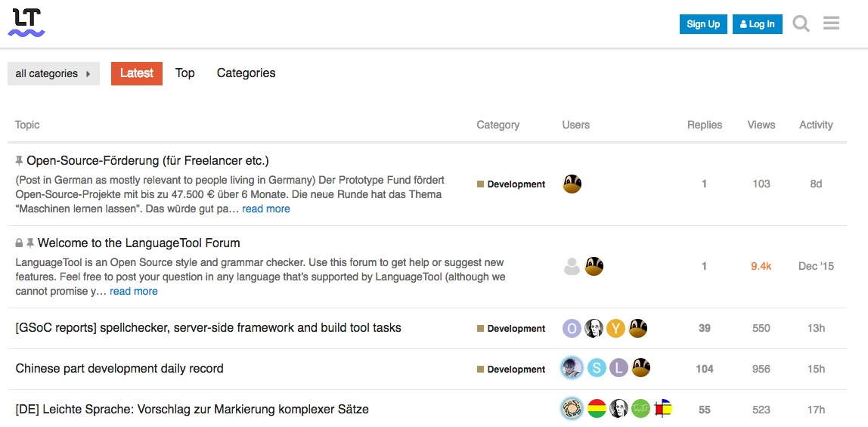
Task: Click grey default avatar in Welcome row
Action: click(x=572, y=266)
